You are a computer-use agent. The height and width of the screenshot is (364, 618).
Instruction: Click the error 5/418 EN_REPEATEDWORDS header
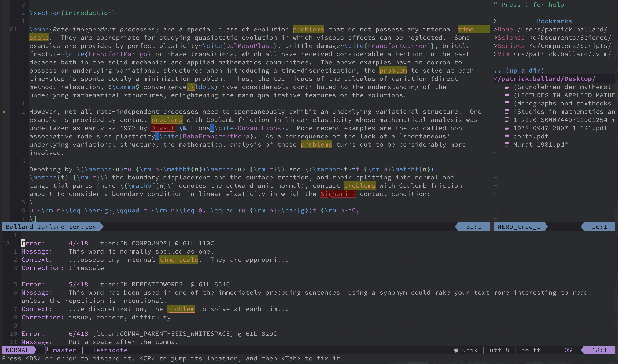(126, 284)
